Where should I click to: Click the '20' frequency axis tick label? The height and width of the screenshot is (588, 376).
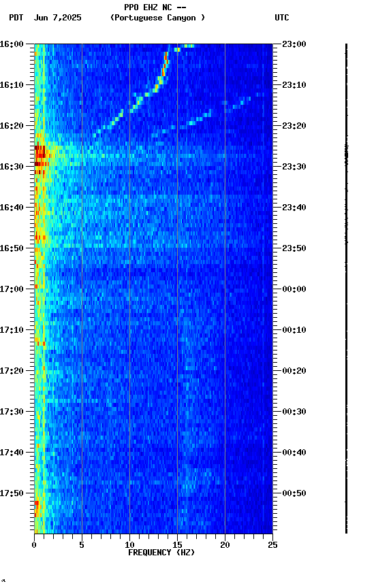[x=225, y=545]
